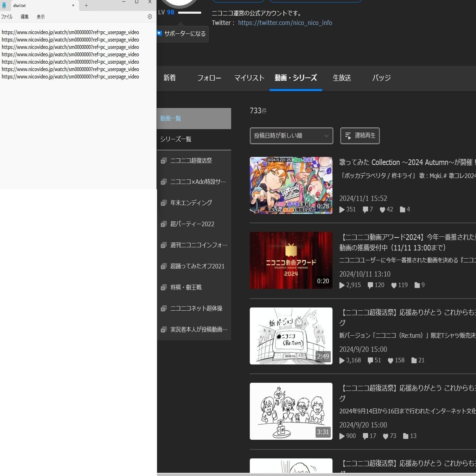Screen dimensions: 476x476
Task: Open Notepad settings gear icon
Action: point(150,17)
